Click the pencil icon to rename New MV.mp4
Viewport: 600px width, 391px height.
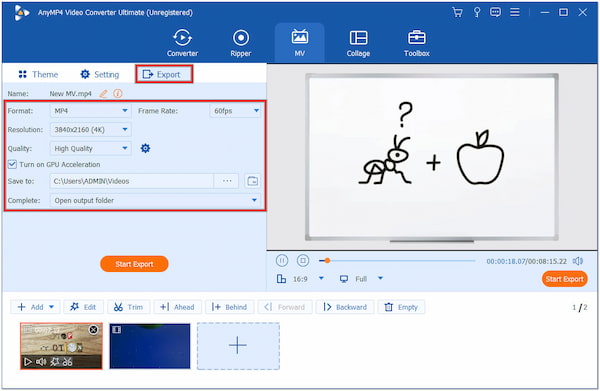(103, 93)
